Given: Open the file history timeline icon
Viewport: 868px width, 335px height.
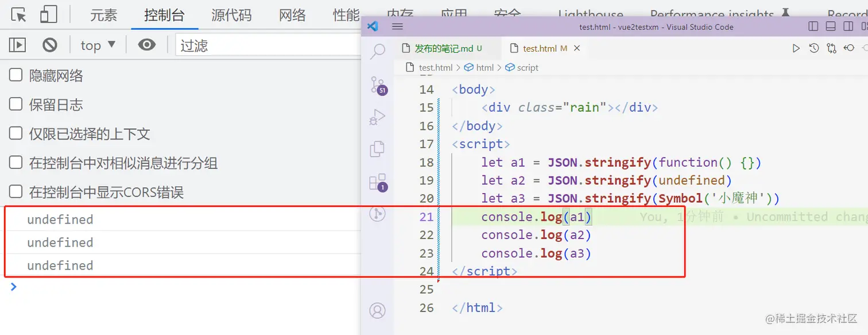Looking at the screenshot, I should (x=813, y=48).
